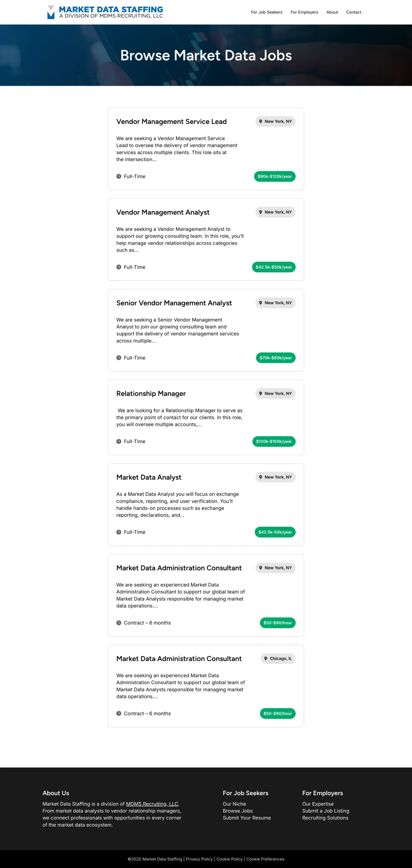Viewport: 412px width, 868px height.
Task: Click Submit Your Resume in footer
Action: coord(247,818)
